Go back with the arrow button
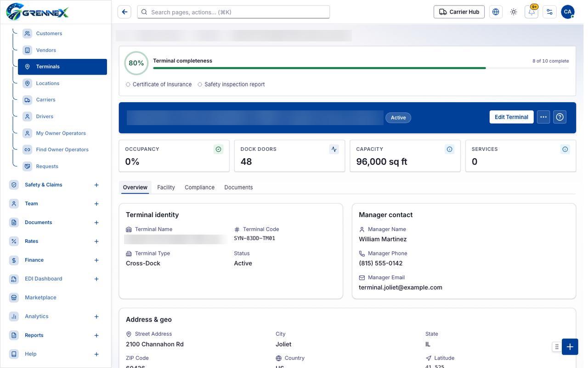Image resolution: width=588 pixels, height=368 pixels. click(x=124, y=12)
